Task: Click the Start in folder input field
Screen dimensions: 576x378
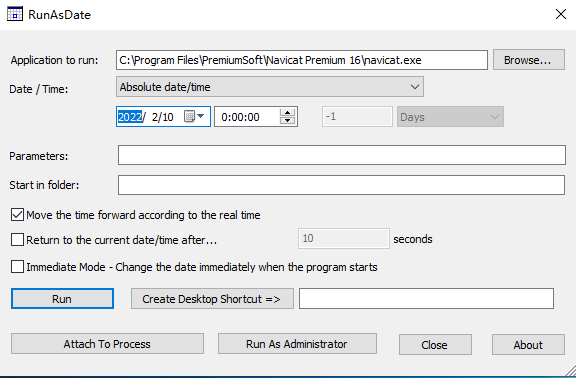Action: 341,185
